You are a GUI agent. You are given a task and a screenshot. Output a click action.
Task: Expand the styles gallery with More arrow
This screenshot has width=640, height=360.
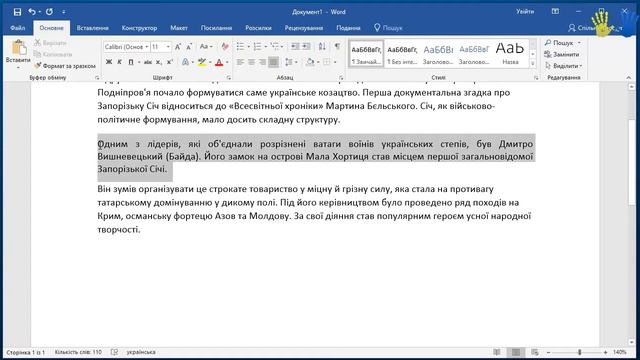coord(533,64)
